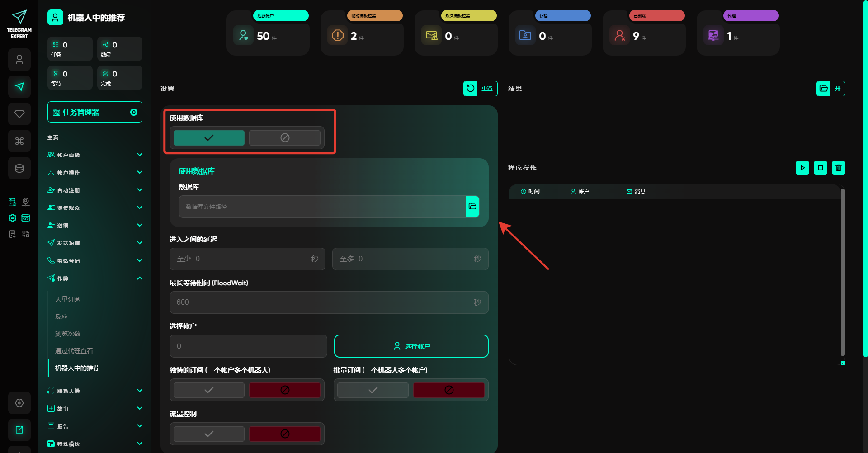Browse for database file with folder icon
The width and height of the screenshot is (868, 453).
(x=472, y=207)
